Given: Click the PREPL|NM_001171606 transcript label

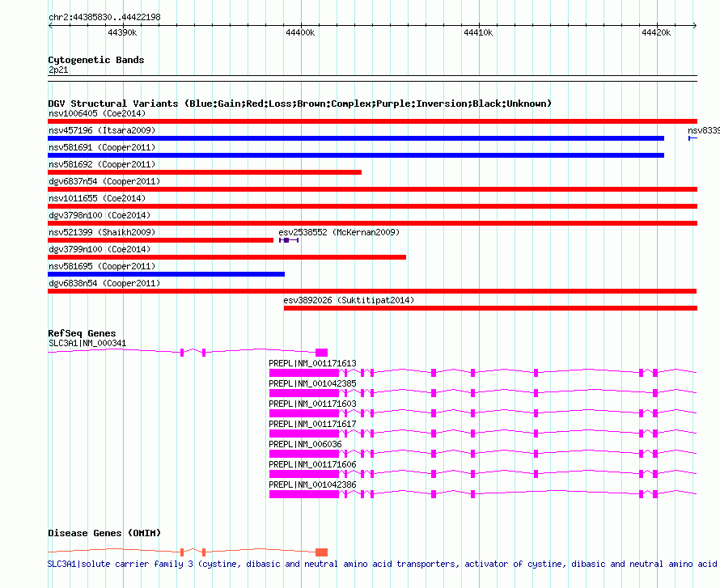Looking at the screenshot, I should pyautogui.click(x=313, y=464).
